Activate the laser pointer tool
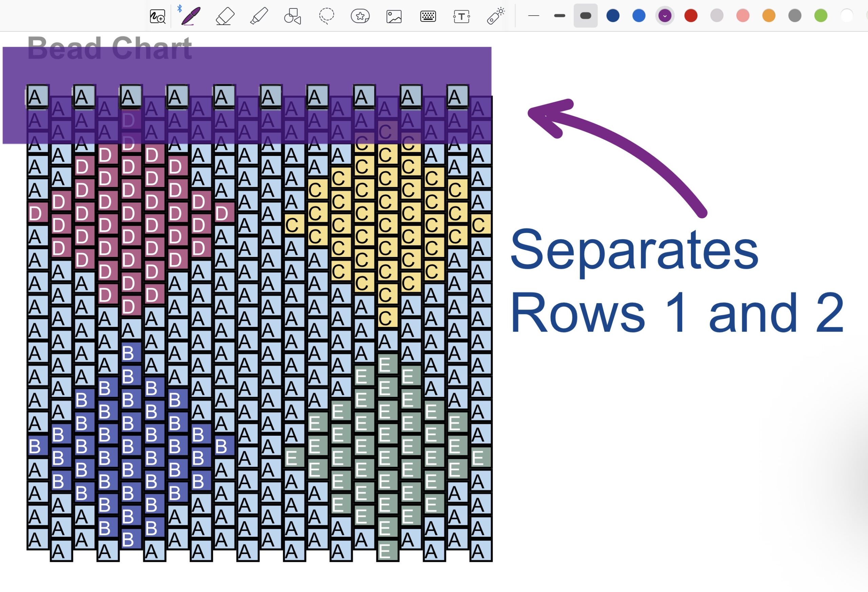 [x=496, y=16]
